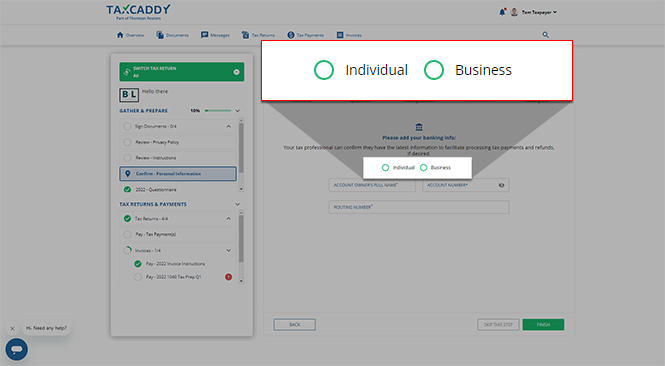Screen dimensions: 665x366
Task: Click the Review Privacy Policy status circle
Action: pyautogui.click(x=127, y=142)
